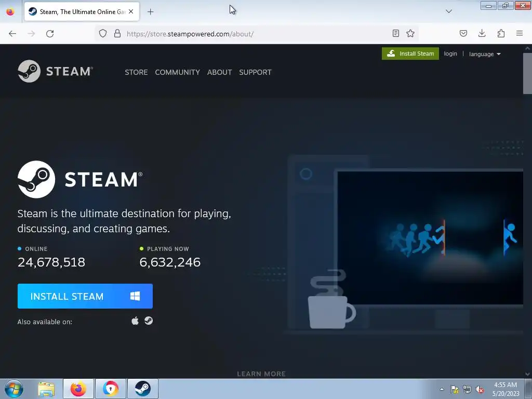
Task: Click the green Install Steam header button
Action: coord(410,54)
